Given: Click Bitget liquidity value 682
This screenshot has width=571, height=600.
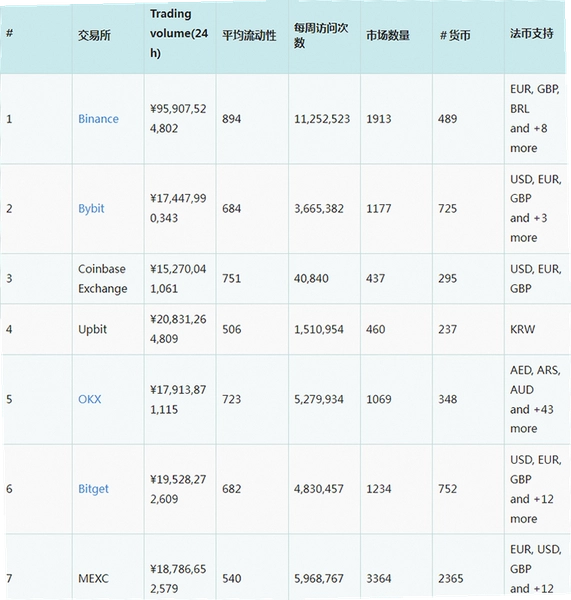Looking at the screenshot, I should (x=232, y=489).
